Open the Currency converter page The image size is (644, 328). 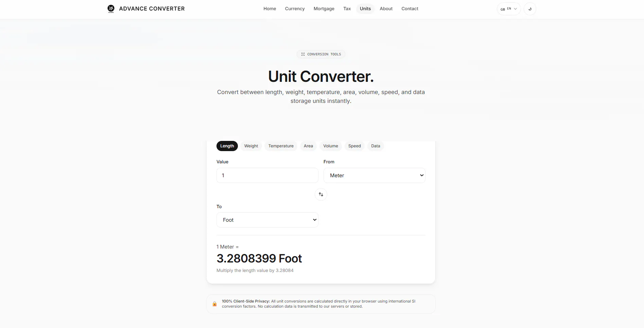pos(295,9)
